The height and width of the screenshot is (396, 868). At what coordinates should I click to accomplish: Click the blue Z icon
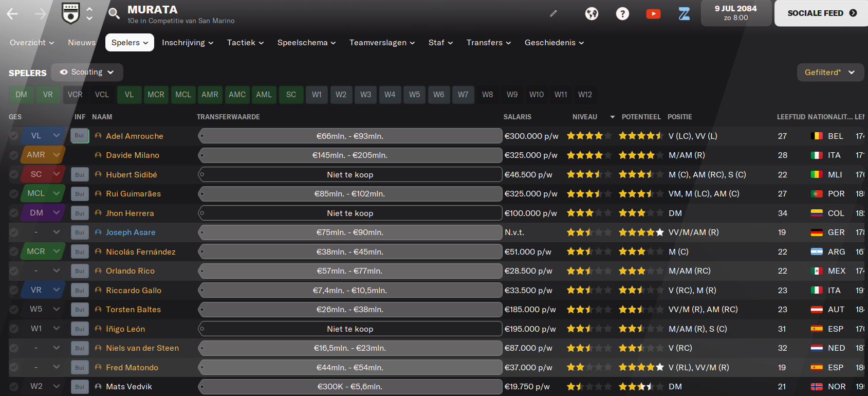coord(684,13)
